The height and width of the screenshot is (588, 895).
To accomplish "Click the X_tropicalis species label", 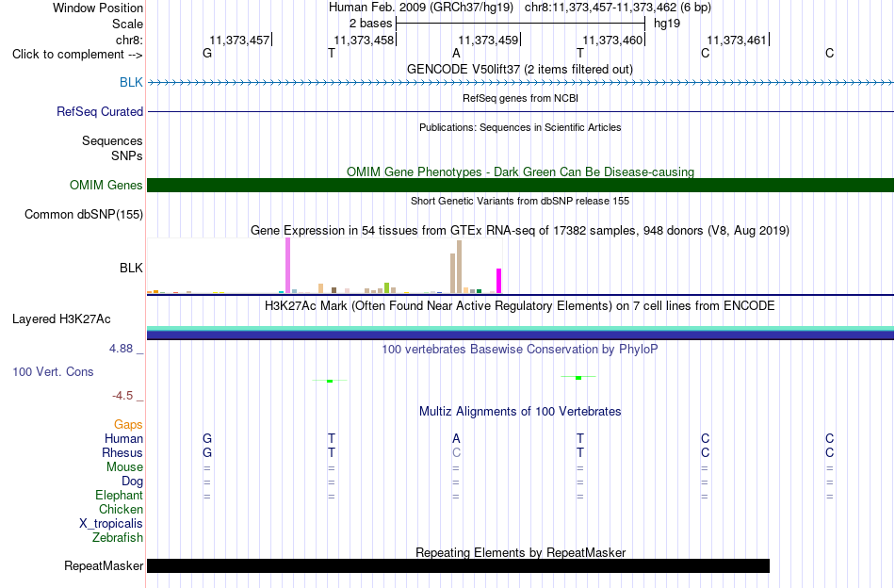I will (x=111, y=524).
